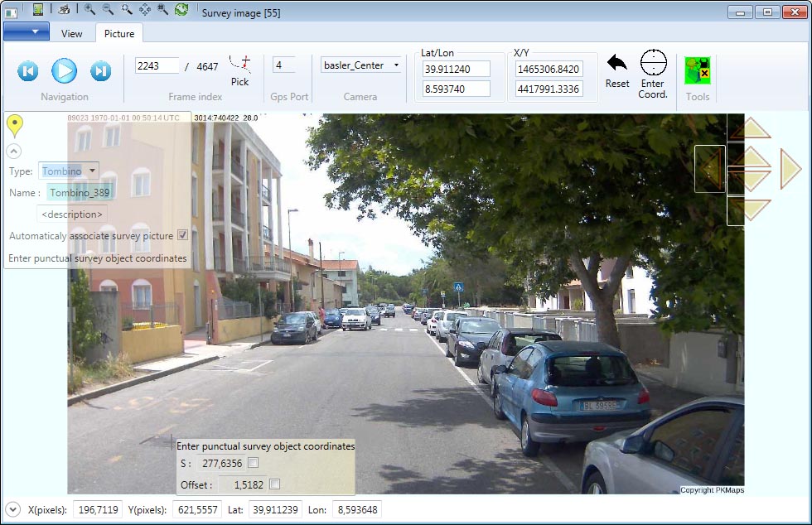Click the X coordinate field 1465306.8420
Viewport: 812px width, 525px height.
tap(549, 69)
